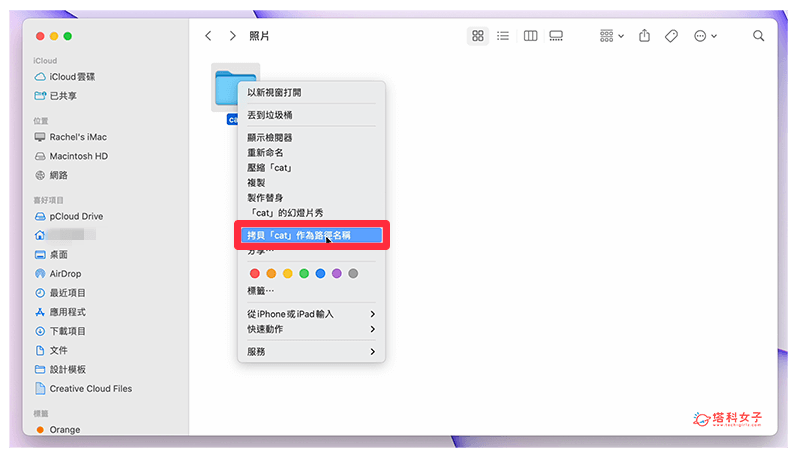The width and height of the screenshot is (800, 460).
Task: Open 設計模板 folder in sidebar
Action: pyautogui.click(x=60, y=369)
